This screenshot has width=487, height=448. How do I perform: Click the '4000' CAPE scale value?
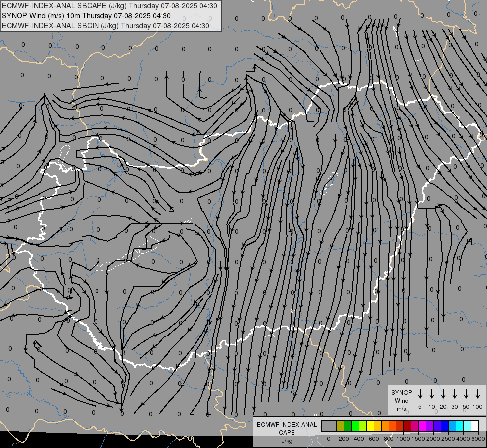pos(463,439)
